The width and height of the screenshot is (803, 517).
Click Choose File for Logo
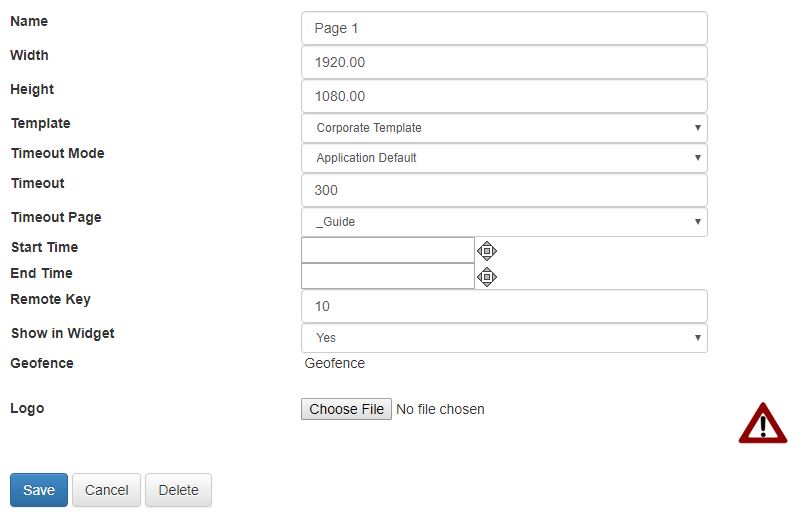346,409
